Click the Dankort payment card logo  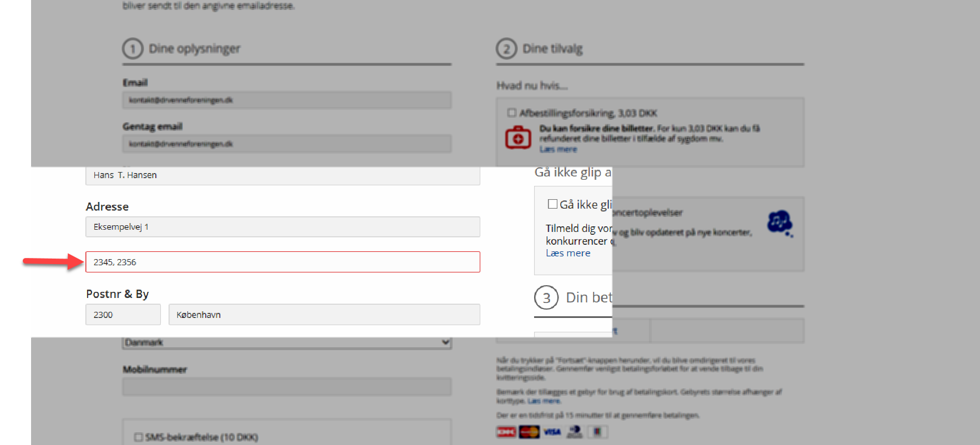point(506,432)
